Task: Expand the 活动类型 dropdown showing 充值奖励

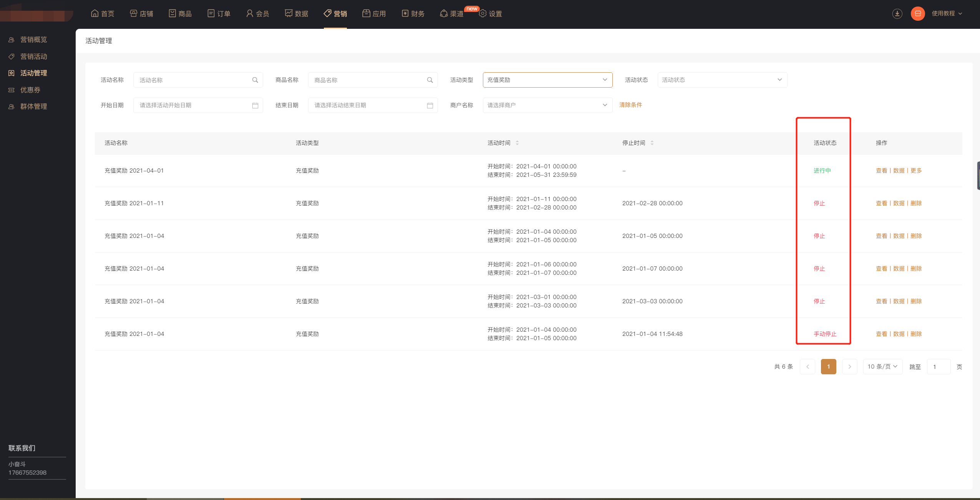Action: click(x=547, y=80)
